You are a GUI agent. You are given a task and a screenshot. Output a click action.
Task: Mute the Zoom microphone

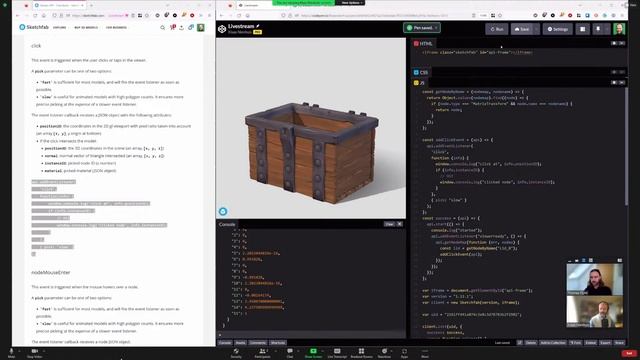click(11, 353)
